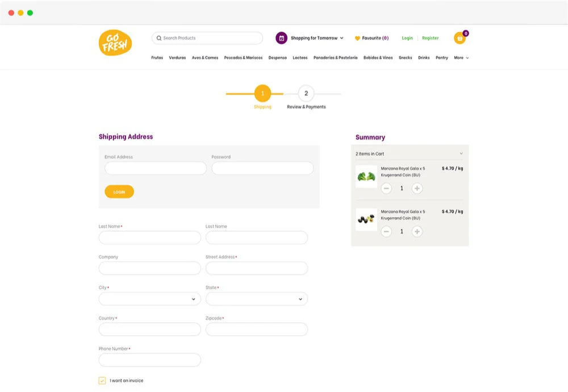Check the 'I want an invoice' checkbox
The width and height of the screenshot is (568, 392).
[x=102, y=381]
